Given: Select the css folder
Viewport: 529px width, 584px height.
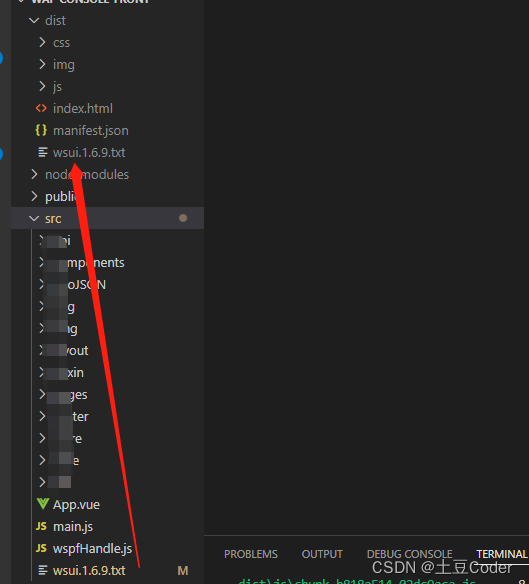Looking at the screenshot, I should point(61,43).
